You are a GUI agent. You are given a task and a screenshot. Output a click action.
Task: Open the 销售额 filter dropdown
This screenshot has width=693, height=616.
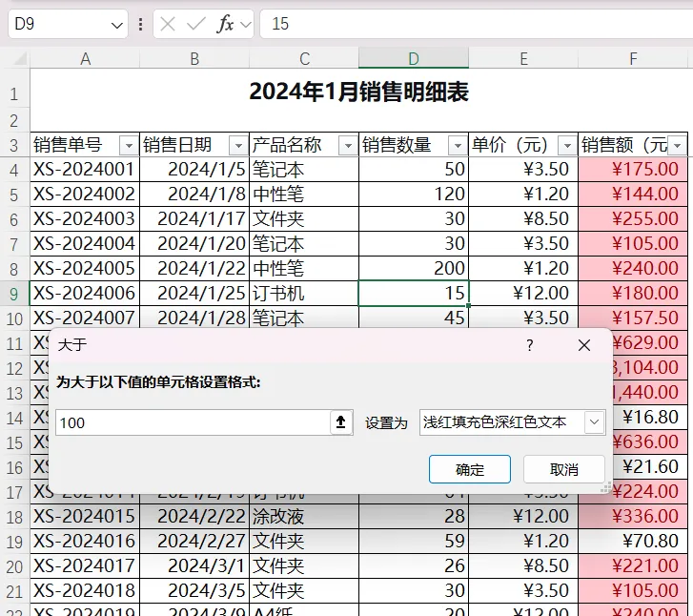pos(677,146)
